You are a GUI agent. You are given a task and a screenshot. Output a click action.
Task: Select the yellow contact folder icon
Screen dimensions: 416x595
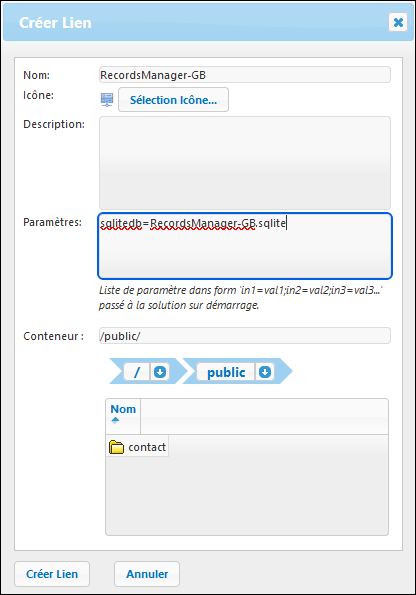pyautogui.click(x=117, y=447)
